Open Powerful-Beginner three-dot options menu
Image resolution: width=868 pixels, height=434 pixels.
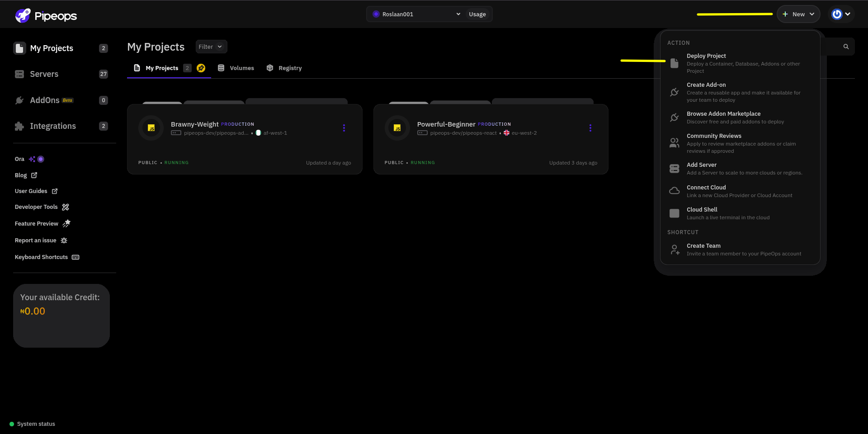point(590,128)
